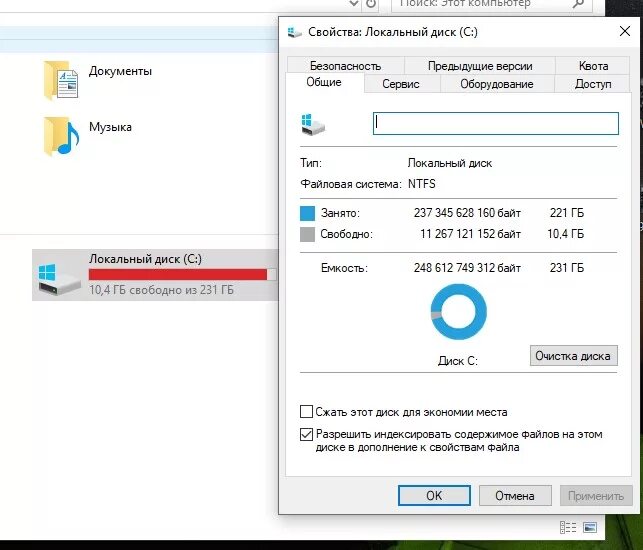Click the red drive usage bar
This screenshot has height=550, width=643.
click(182, 274)
